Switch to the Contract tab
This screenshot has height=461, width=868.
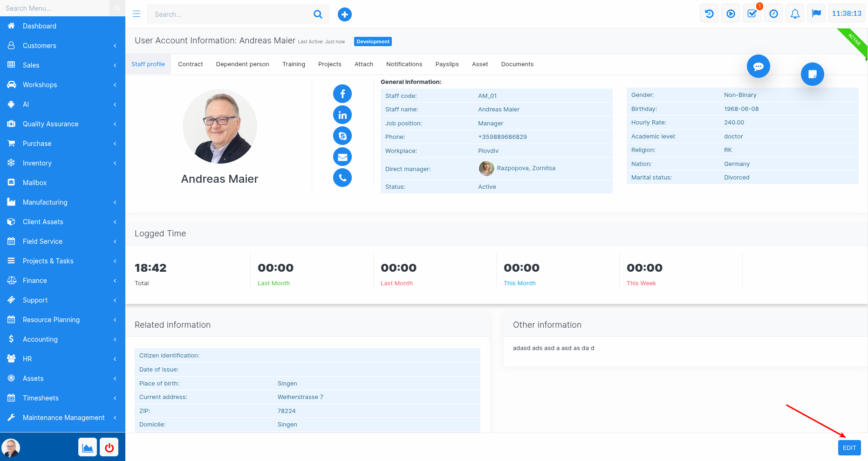tap(190, 64)
